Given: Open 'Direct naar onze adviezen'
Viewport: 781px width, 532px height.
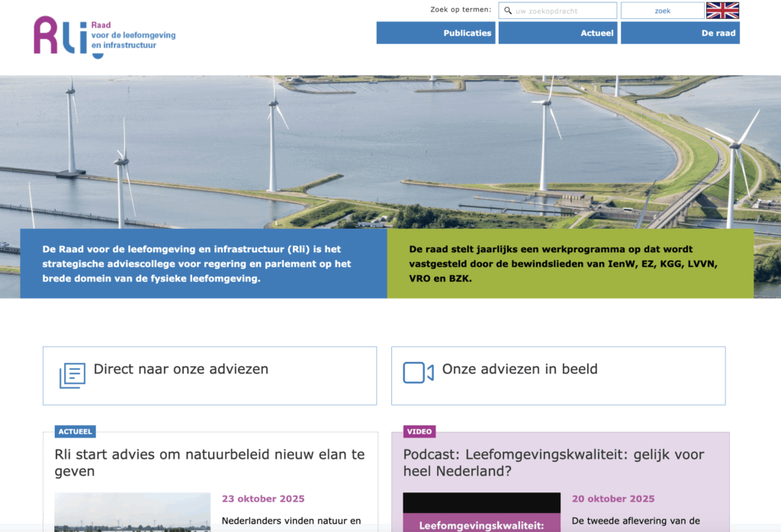Looking at the screenshot, I should point(181,368).
